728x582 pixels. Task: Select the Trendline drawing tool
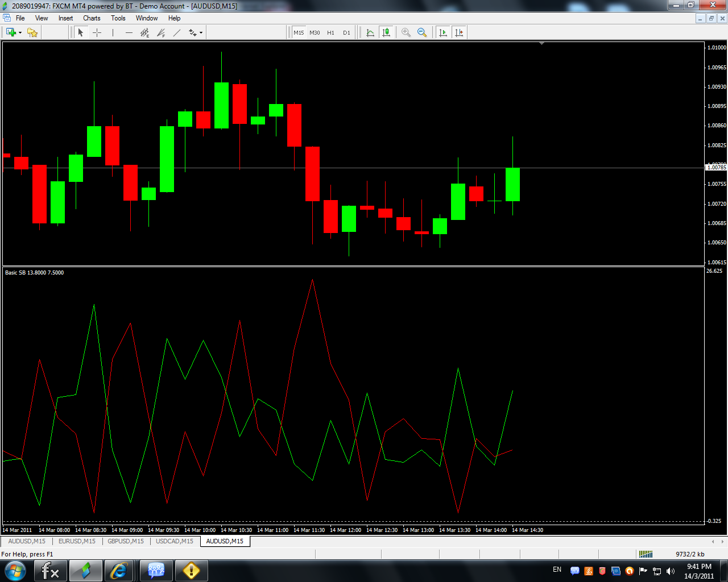177,32
